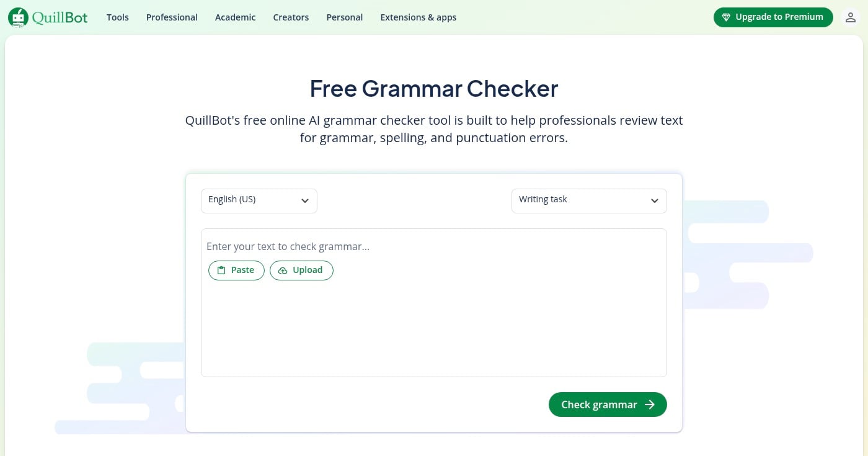Open the Professional menu
This screenshot has height=456, width=868.
172,17
